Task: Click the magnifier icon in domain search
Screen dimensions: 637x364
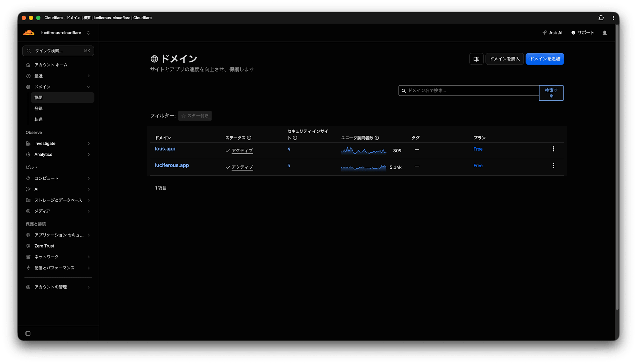Action: (x=404, y=91)
